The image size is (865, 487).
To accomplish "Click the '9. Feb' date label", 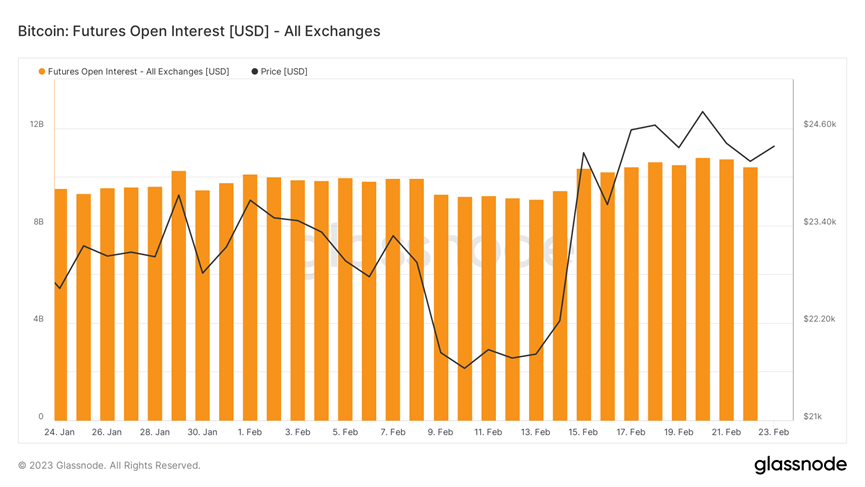I will 440,432.
